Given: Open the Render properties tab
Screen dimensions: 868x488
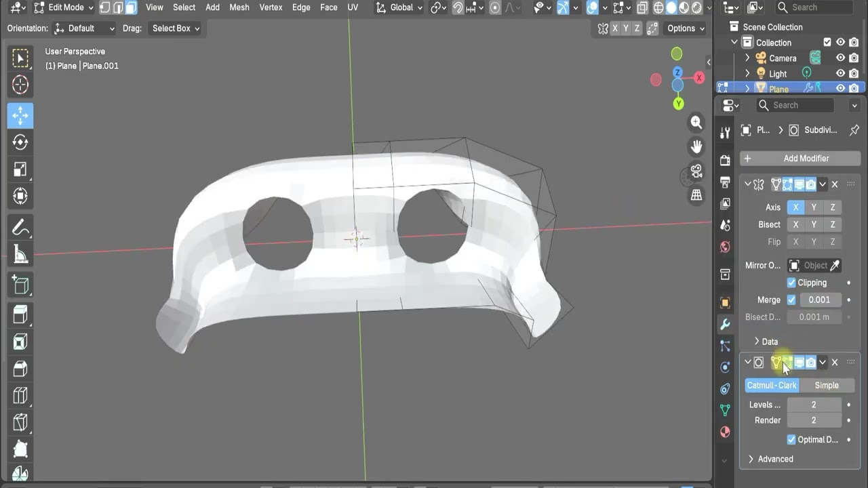Looking at the screenshot, I should point(725,160).
